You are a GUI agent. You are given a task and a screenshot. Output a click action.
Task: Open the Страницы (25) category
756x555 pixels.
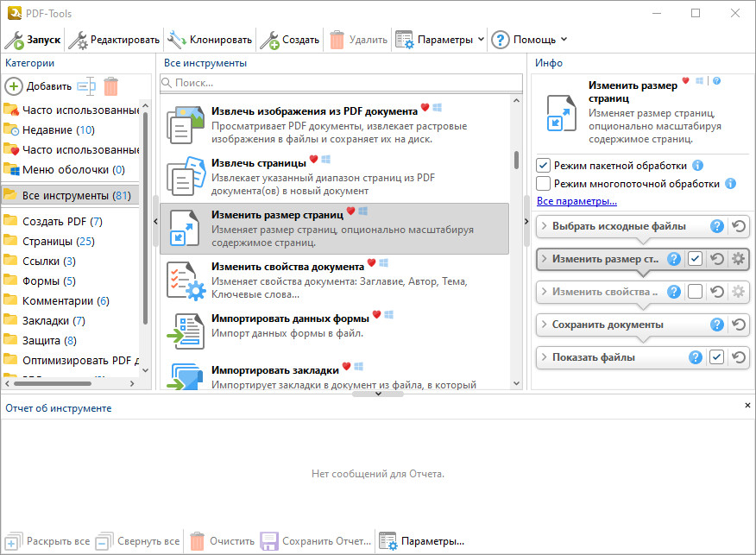[x=49, y=241]
